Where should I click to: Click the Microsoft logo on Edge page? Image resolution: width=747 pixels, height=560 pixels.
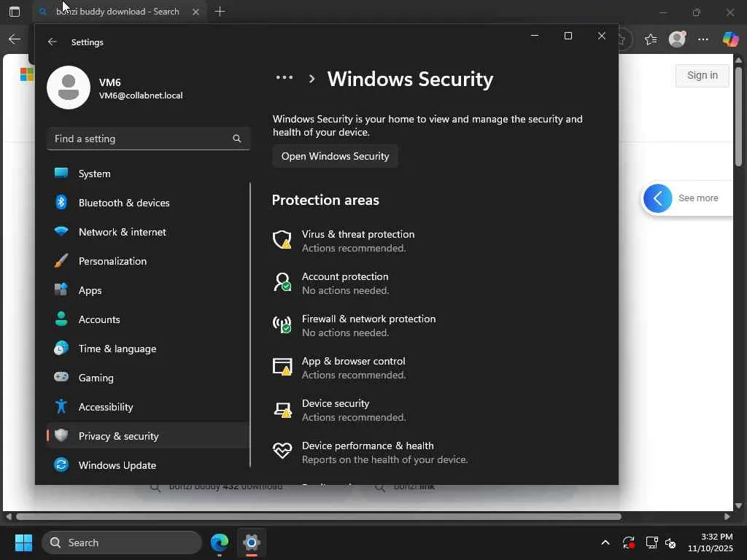coord(27,74)
